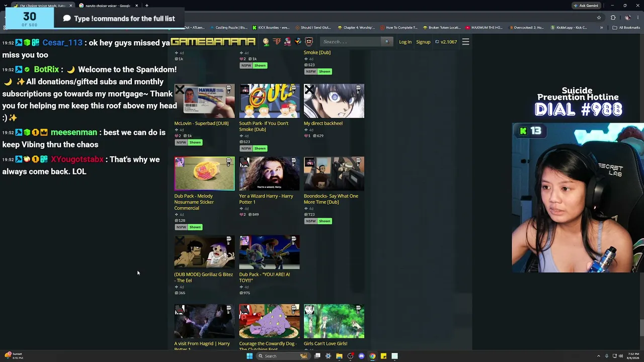Open the Chrome extensions puzzle icon
The image size is (644, 362).
[x=613, y=18]
